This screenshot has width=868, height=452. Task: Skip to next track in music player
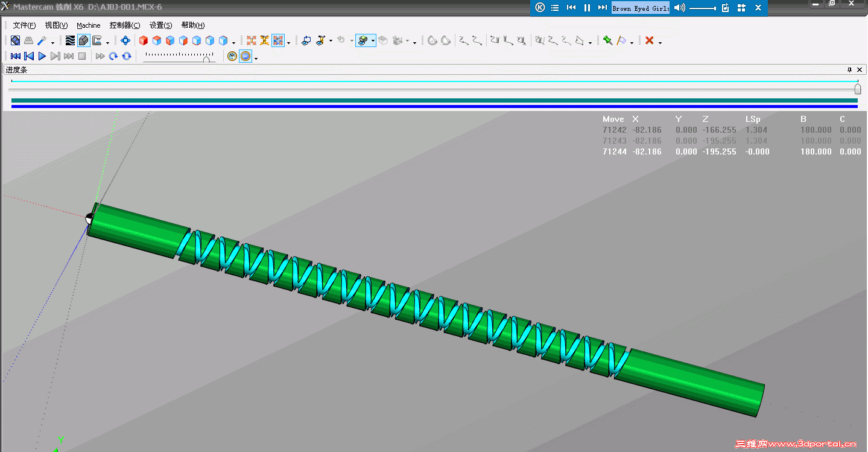point(603,8)
